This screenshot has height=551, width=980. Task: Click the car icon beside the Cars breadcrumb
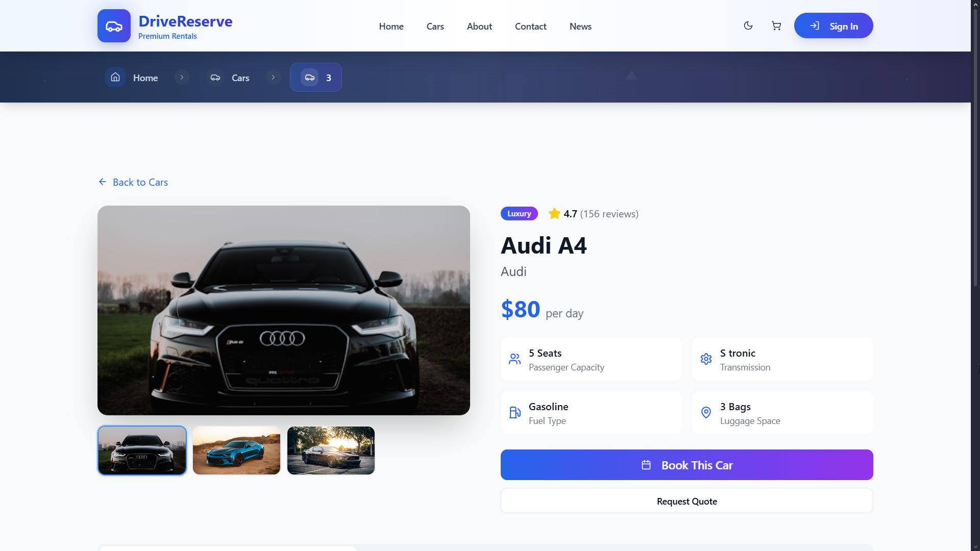(215, 78)
